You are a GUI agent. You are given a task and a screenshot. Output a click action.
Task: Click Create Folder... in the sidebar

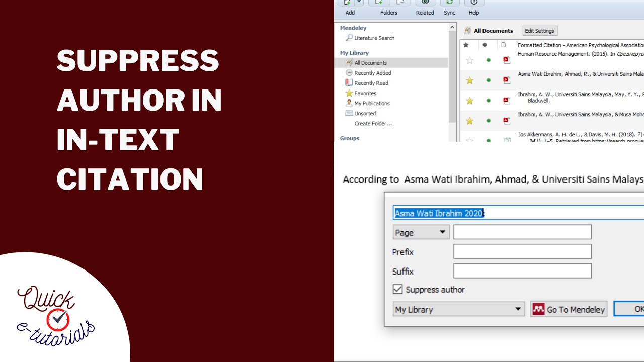tap(373, 123)
